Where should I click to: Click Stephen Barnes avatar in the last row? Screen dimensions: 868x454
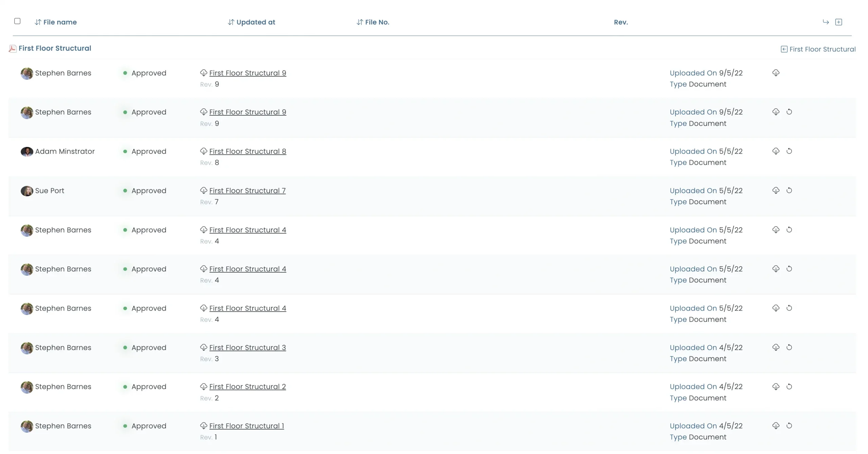[26, 426]
